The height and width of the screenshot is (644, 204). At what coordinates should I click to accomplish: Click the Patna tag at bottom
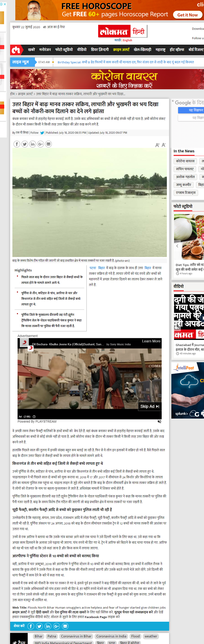point(52,636)
